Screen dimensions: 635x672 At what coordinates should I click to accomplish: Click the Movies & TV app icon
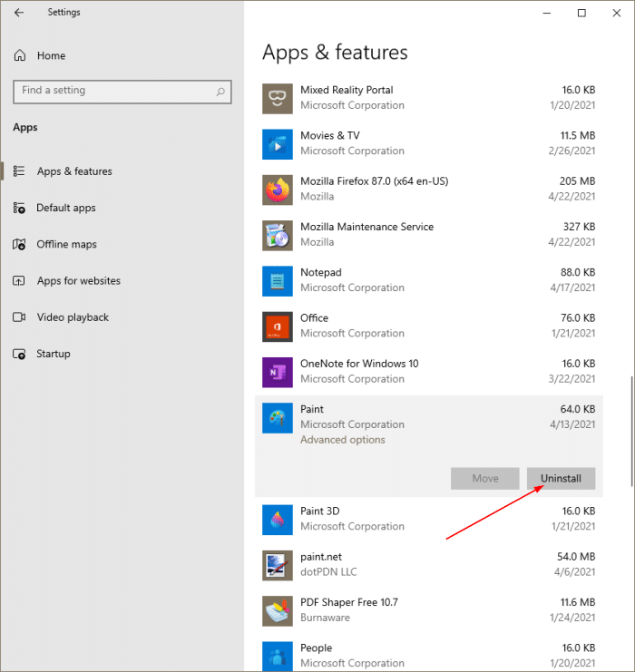pos(278,144)
